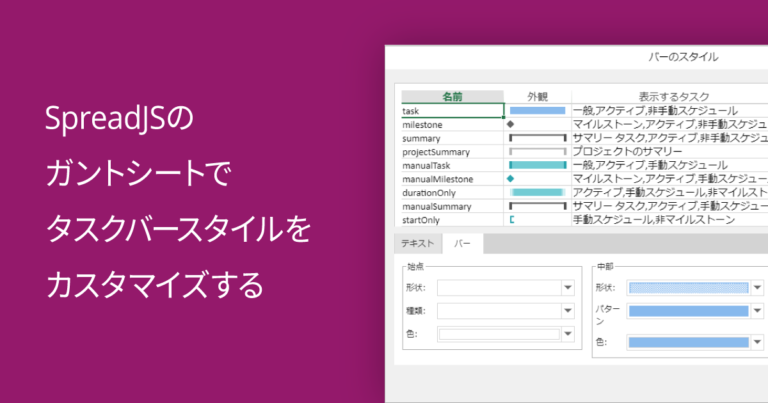Click the empty 始点 色 color swatch

[499, 334]
